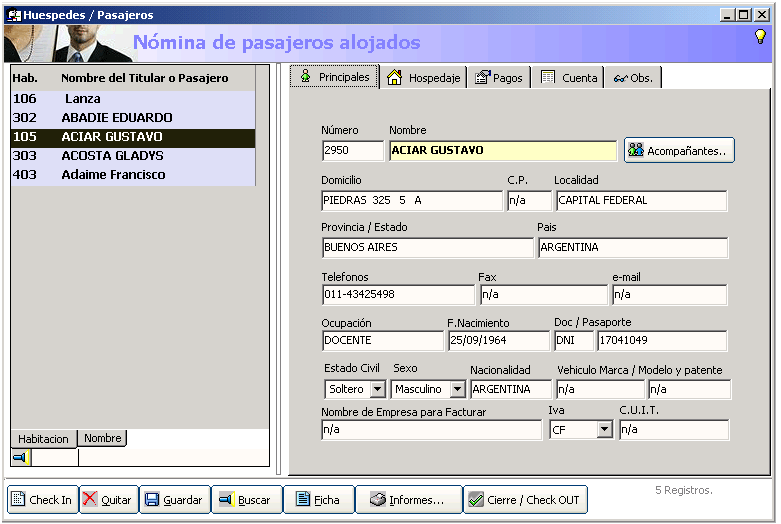The height and width of the screenshot is (524, 781).
Task: Open the Acompañantes companions dialog
Action: point(679,151)
